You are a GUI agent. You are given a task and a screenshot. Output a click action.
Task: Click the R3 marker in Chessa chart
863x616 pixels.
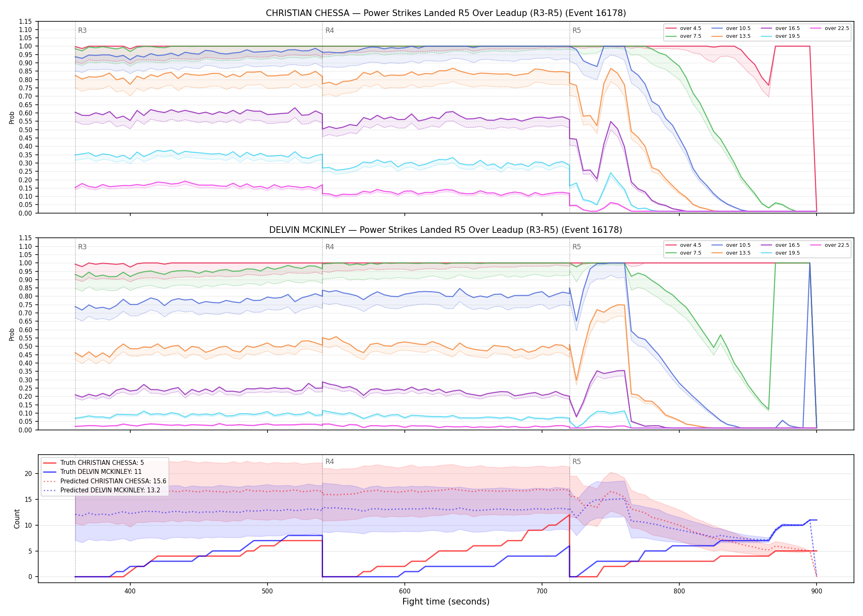(x=82, y=30)
